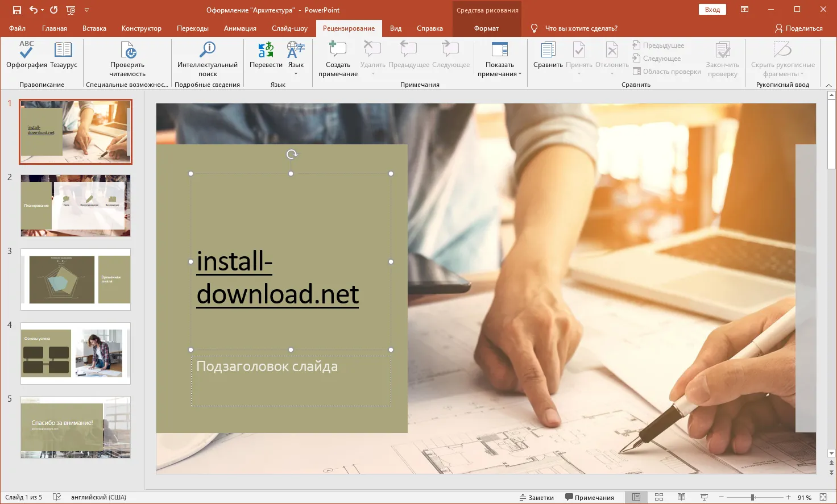Click the zoom slider in status bar
This screenshot has height=504, width=837.
(x=752, y=497)
